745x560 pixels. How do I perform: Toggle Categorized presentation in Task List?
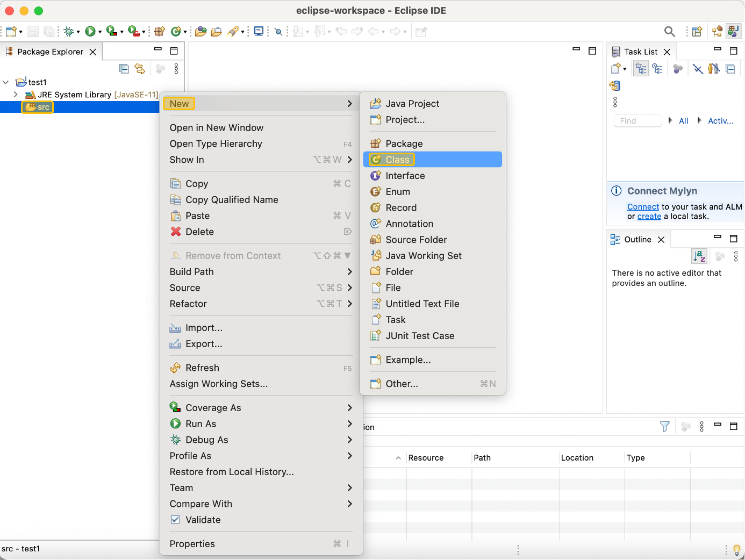(641, 69)
